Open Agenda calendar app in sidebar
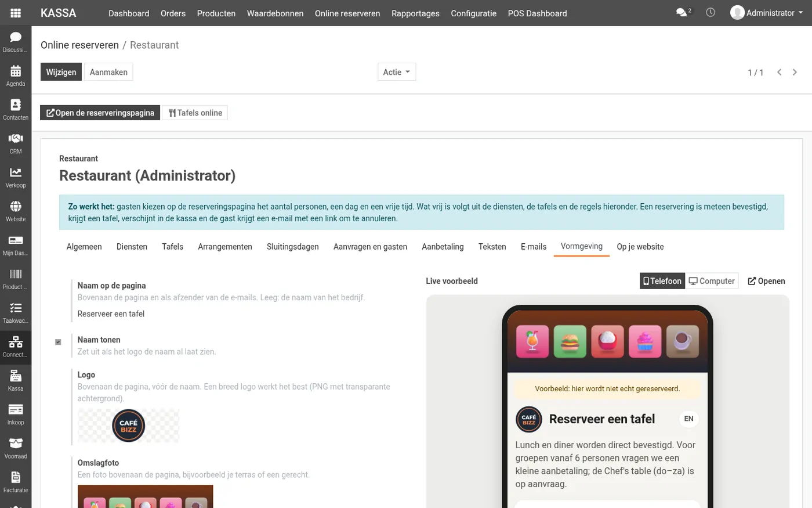This screenshot has height=508, width=812. (16, 76)
